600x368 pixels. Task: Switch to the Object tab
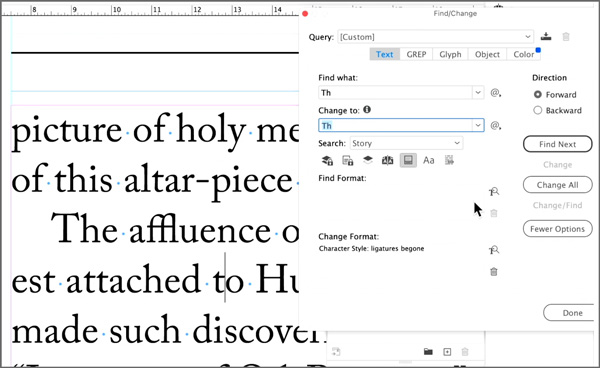click(487, 54)
